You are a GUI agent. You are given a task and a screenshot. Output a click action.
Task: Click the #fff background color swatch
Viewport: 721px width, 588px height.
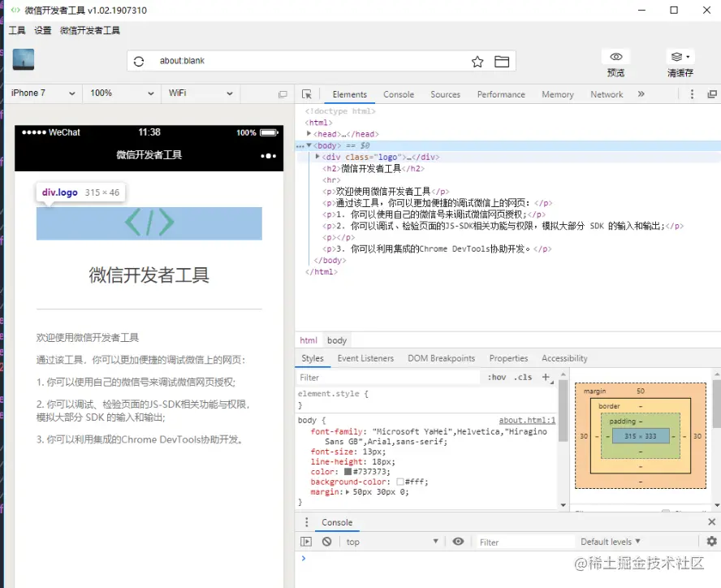(400, 482)
